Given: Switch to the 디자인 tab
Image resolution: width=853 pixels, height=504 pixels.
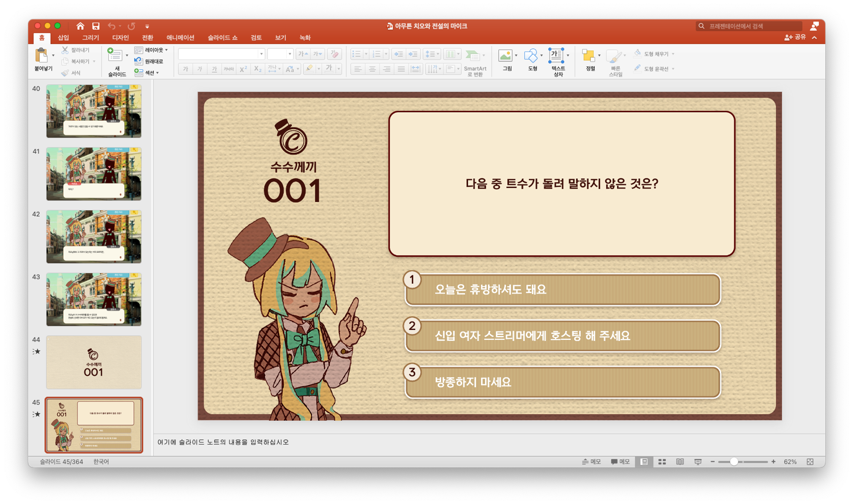Looking at the screenshot, I should coord(120,38).
